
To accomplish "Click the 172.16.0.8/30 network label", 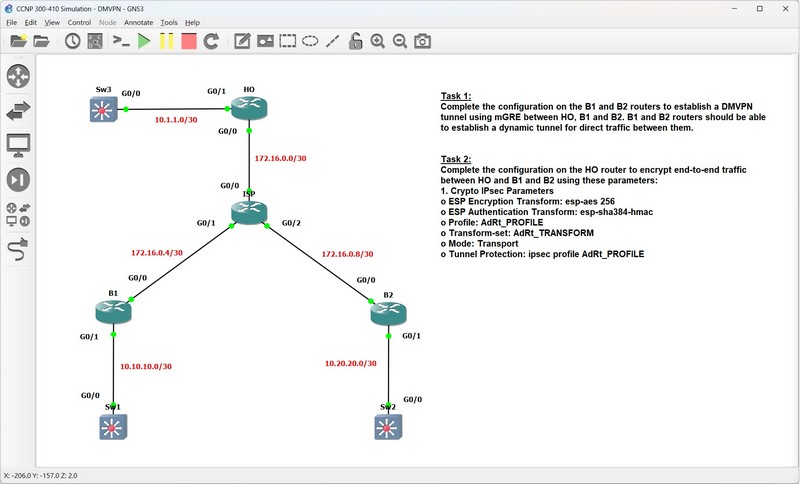I will pyautogui.click(x=347, y=254).
